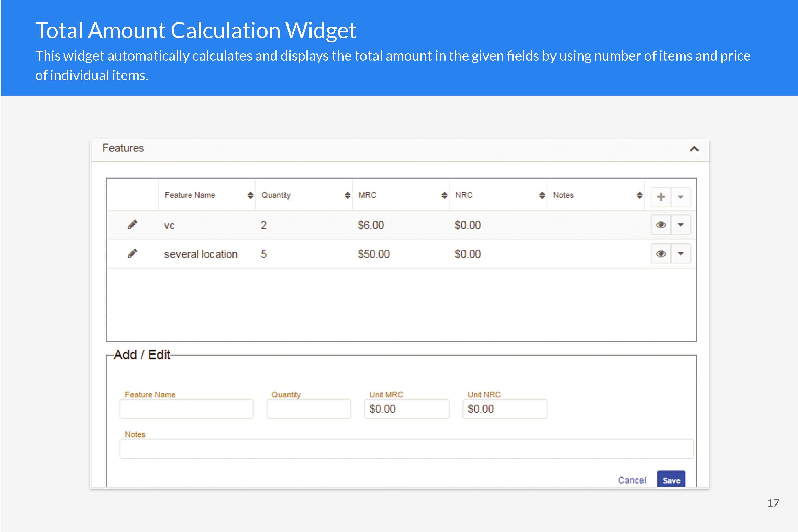
Task: Focus the Notes input field
Action: 406,449
